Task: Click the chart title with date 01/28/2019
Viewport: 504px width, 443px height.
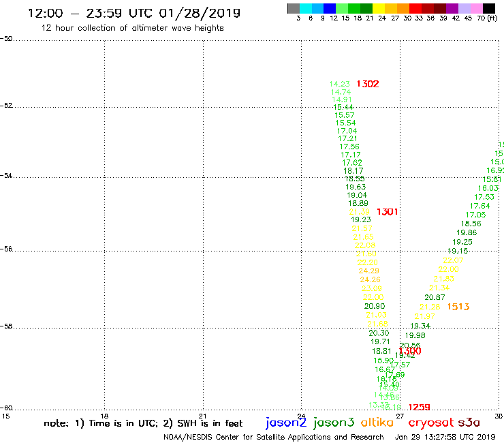Action: (x=134, y=13)
